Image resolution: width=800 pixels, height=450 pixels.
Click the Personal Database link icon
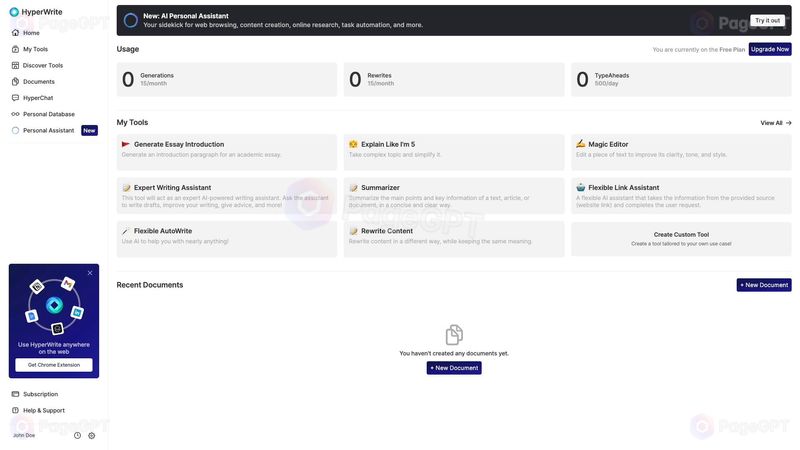[15, 114]
